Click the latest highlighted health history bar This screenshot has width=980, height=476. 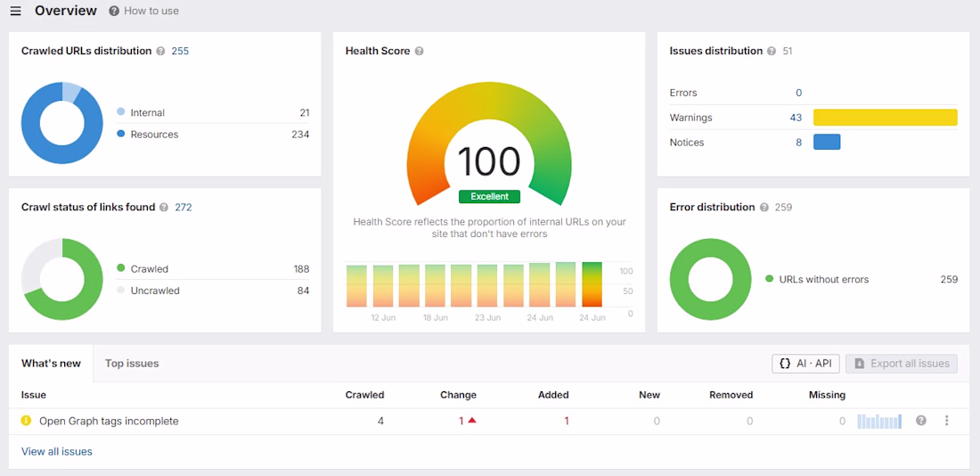coord(592,284)
